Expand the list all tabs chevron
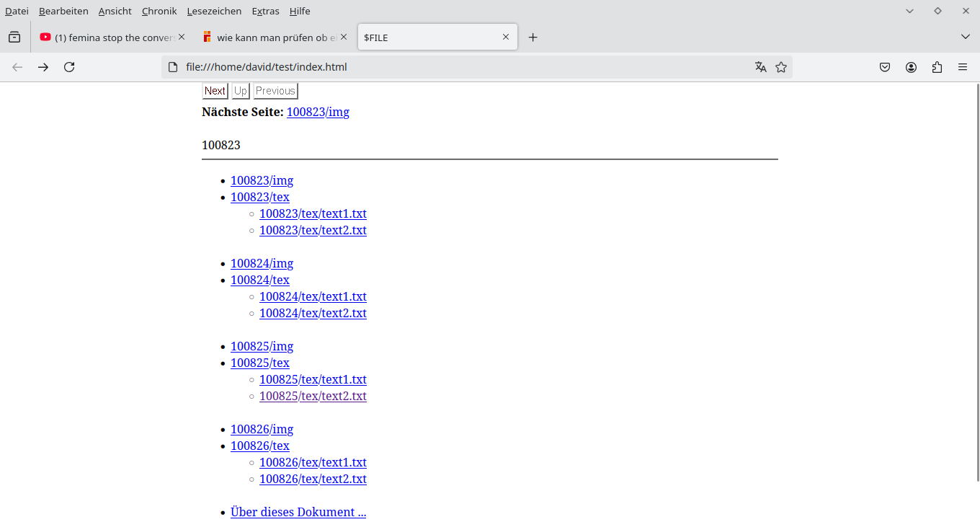Screen dimensions: 980x522 pyautogui.click(x=966, y=37)
